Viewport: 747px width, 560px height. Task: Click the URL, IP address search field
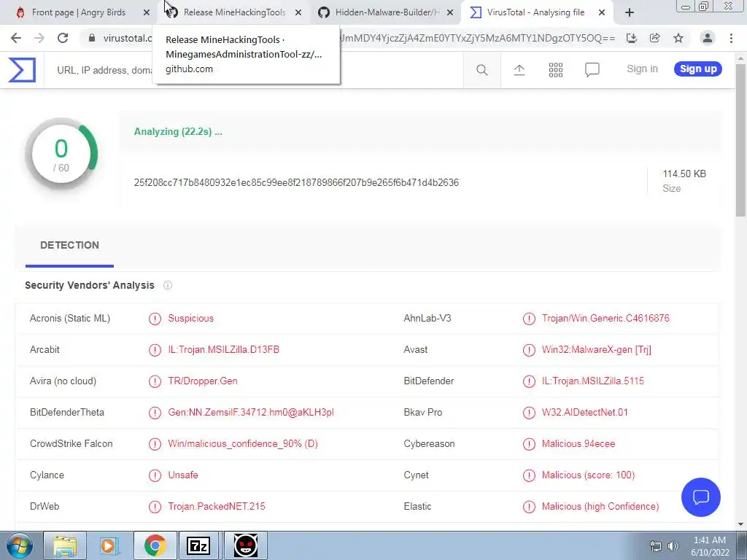pyautogui.click(x=253, y=70)
